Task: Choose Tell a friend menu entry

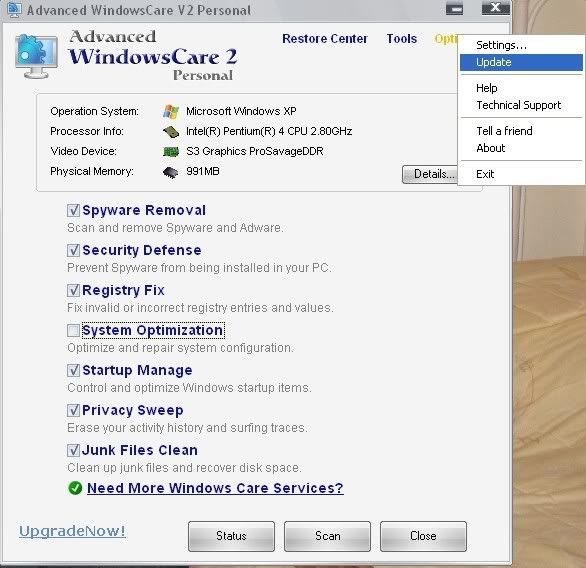Action: click(x=521, y=131)
